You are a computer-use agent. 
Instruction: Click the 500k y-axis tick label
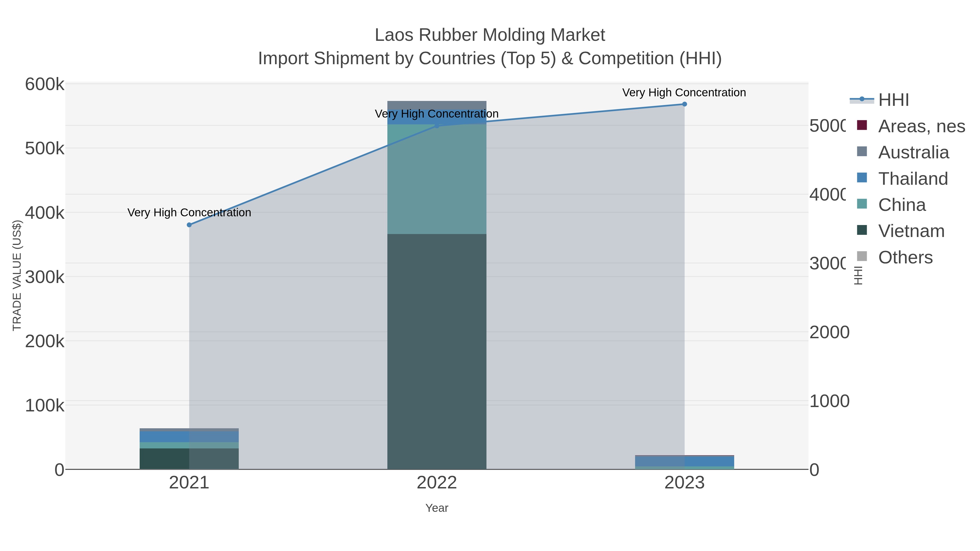(x=45, y=149)
